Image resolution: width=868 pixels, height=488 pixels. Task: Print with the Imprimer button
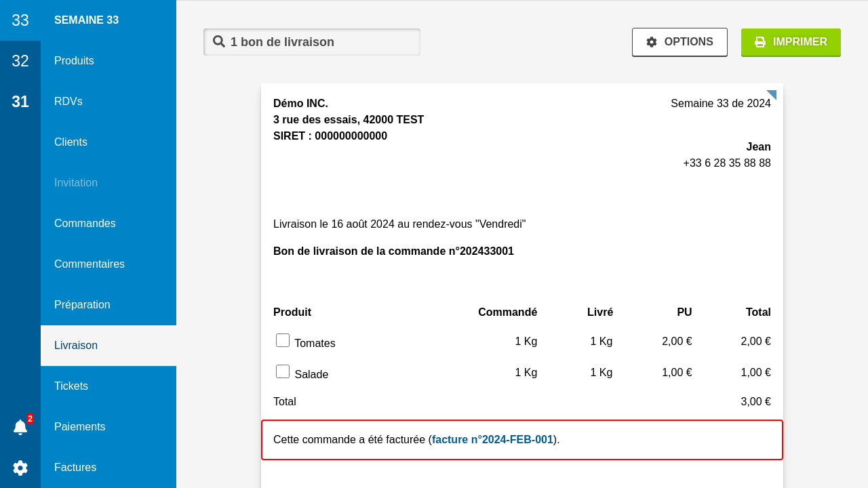tap(791, 42)
